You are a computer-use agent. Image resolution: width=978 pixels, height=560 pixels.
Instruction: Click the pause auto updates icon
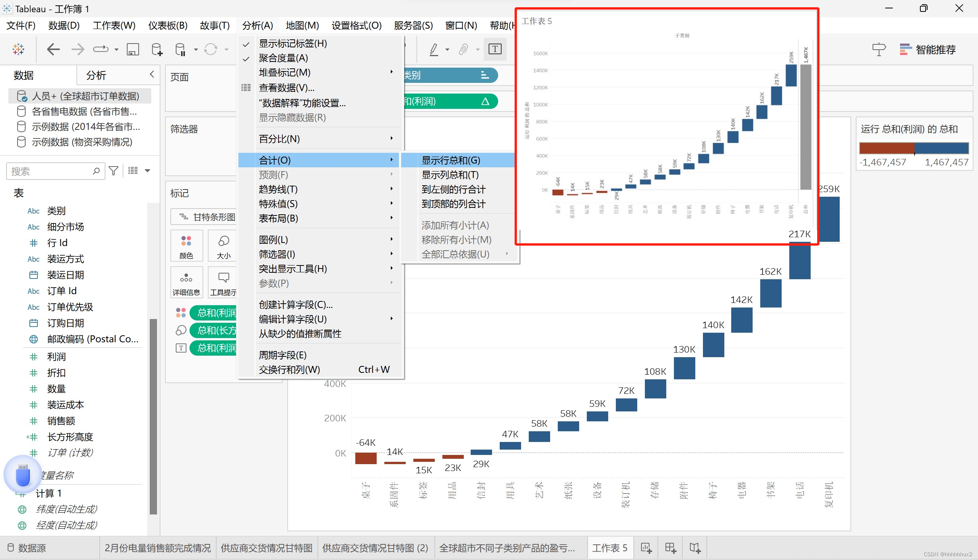[x=180, y=49]
